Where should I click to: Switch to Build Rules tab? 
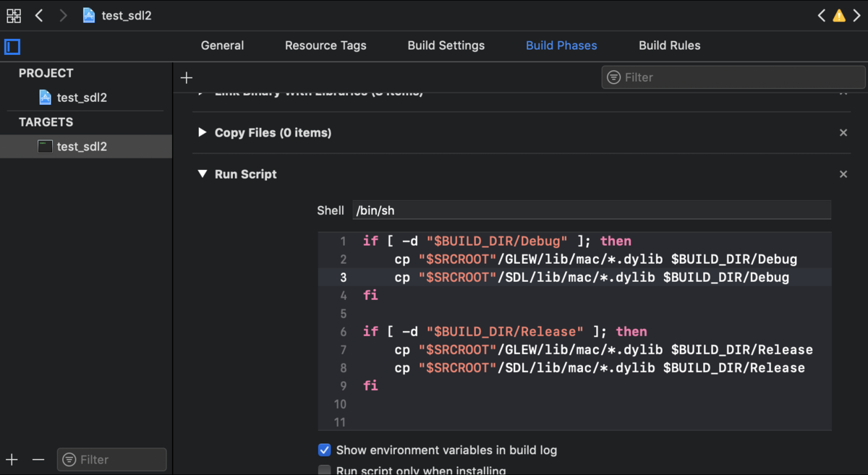670,45
